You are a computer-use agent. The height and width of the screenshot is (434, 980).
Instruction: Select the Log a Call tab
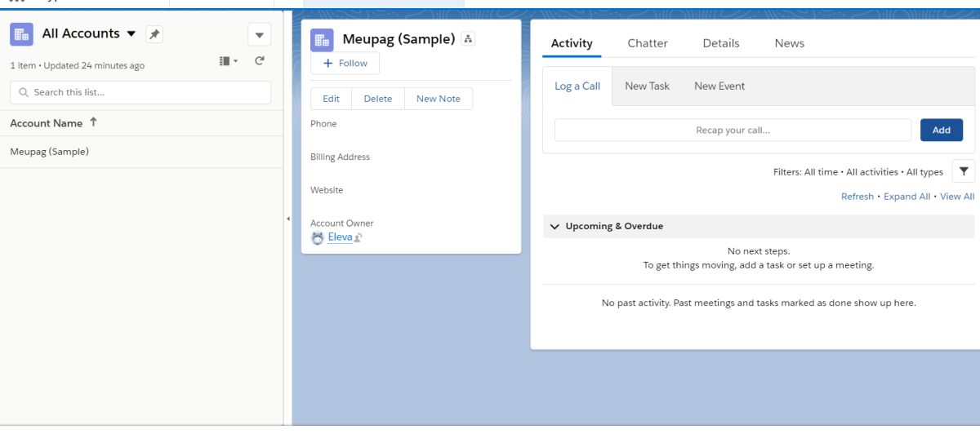(x=577, y=86)
